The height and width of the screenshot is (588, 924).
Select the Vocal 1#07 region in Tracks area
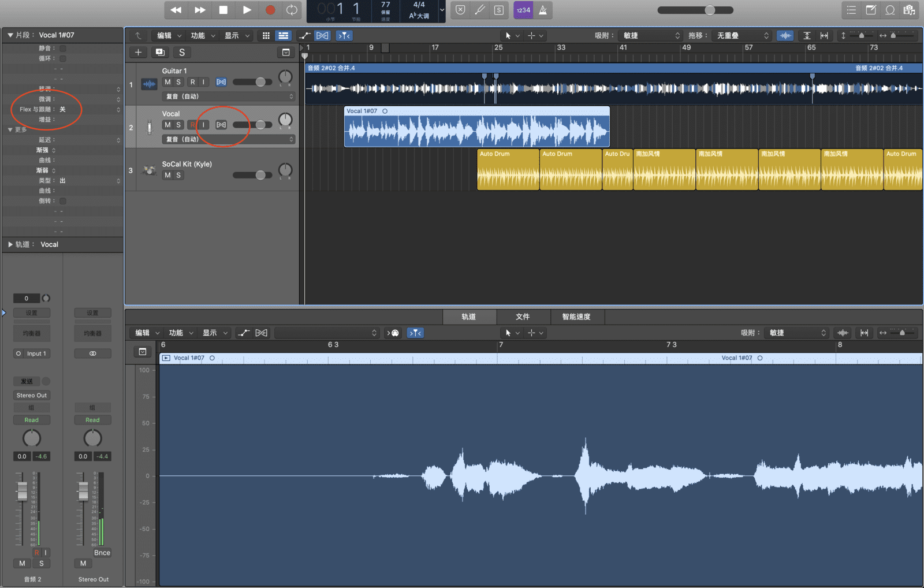tap(477, 126)
